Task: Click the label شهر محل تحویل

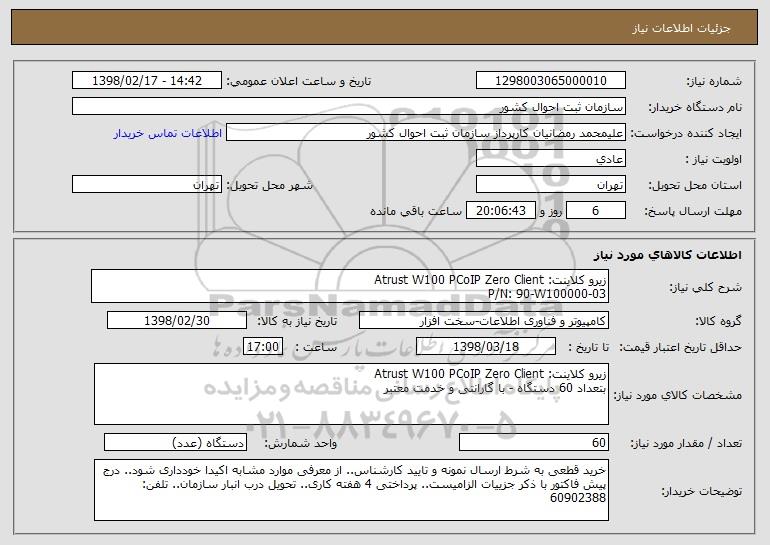Action: pyautogui.click(x=269, y=186)
